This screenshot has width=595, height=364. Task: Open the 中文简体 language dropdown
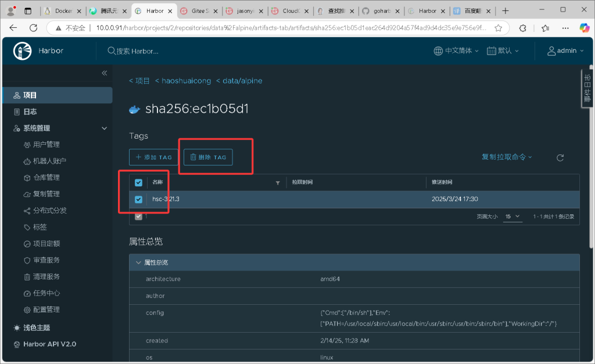click(456, 51)
